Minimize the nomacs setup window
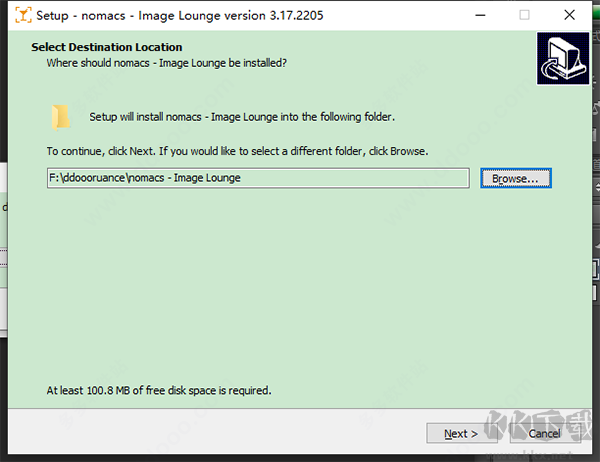This screenshot has height=462, width=600. 480,15
